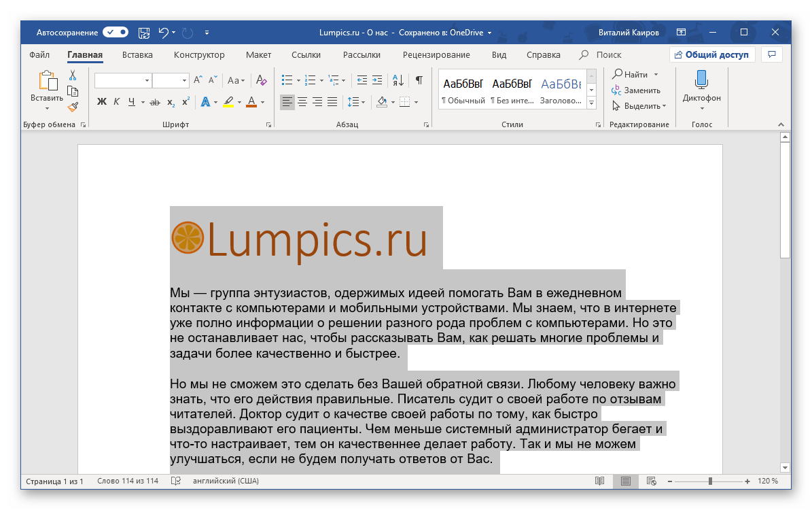Open the font name dropdown
This screenshot has height=510, width=812.
coord(147,80)
